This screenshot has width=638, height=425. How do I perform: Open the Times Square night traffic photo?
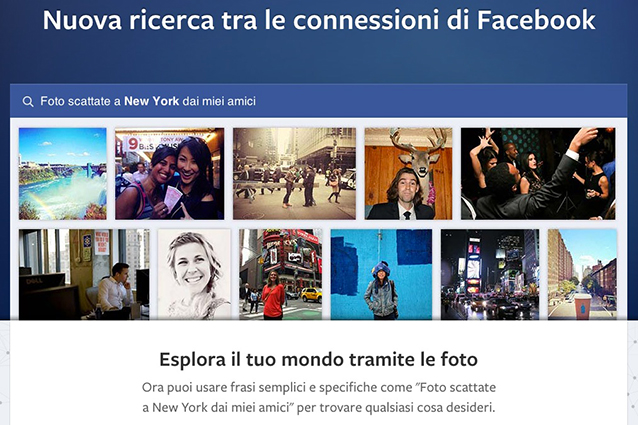click(x=490, y=274)
